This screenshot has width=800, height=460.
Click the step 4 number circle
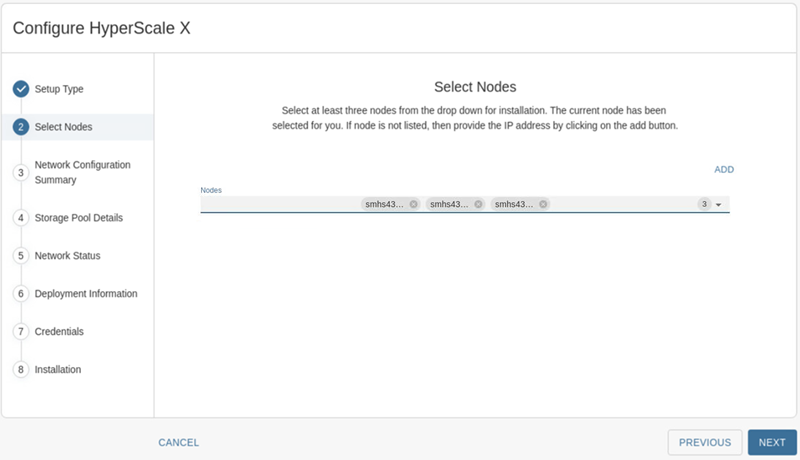pyautogui.click(x=20, y=217)
